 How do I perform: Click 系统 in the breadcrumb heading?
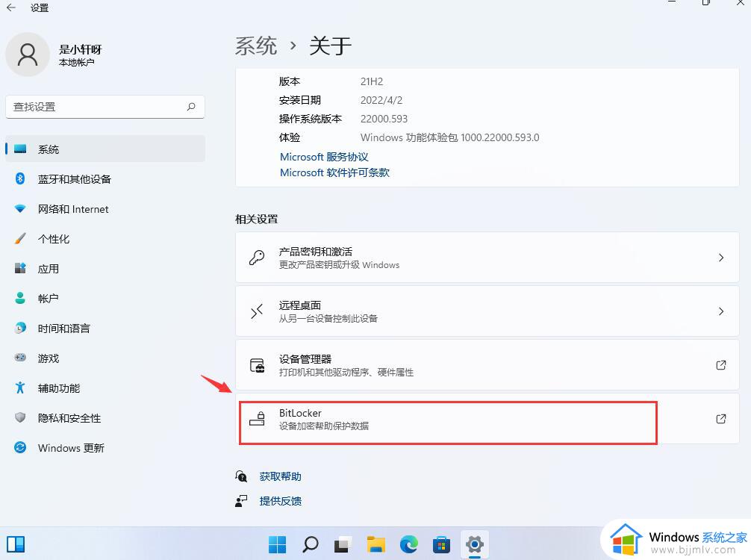tap(256, 46)
